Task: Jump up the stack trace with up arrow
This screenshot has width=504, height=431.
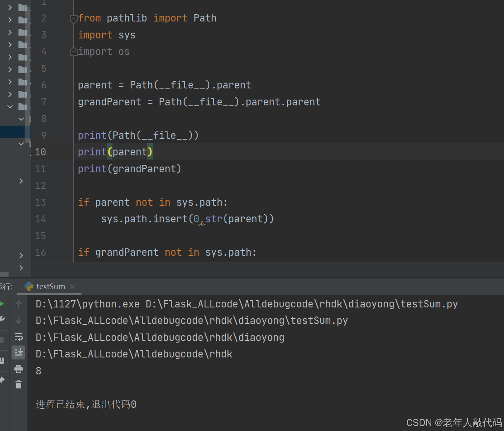Action: tap(19, 304)
